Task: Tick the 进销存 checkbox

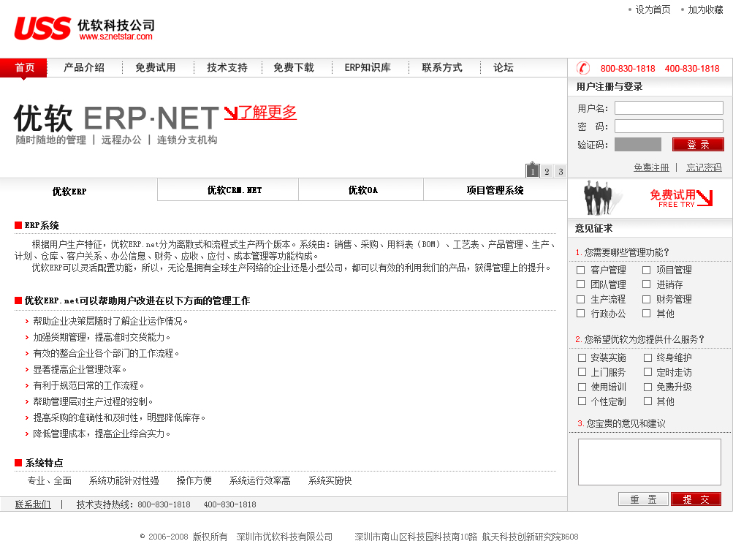Action: pyautogui.click(x=646, y=284)
